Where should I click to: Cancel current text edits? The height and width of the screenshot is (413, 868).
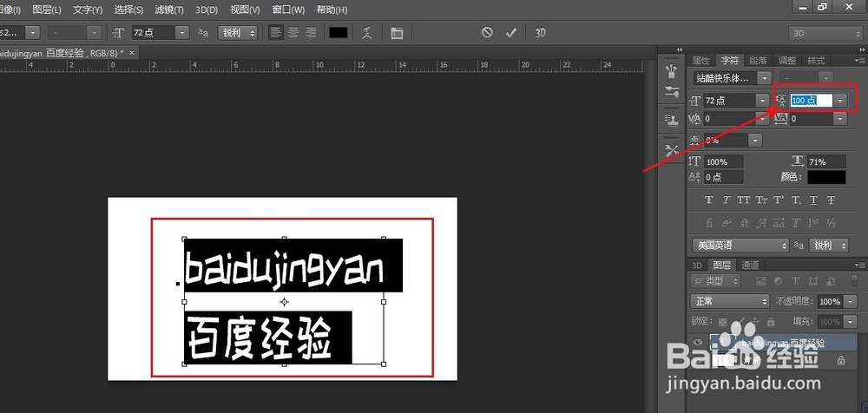pyautogui.click(x=487, y=33)
